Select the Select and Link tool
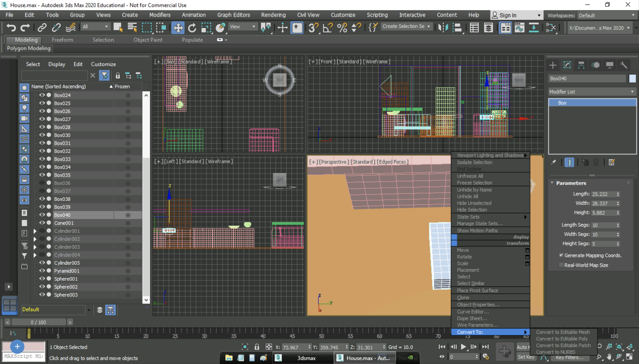This screenshot has width=639, height=364. click(x=42, y=27)
